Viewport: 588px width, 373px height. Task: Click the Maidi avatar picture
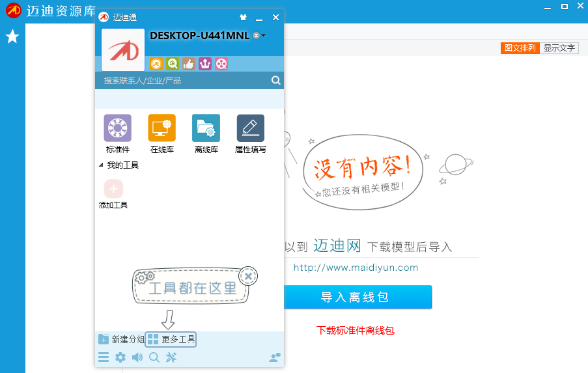coord(123,50)
